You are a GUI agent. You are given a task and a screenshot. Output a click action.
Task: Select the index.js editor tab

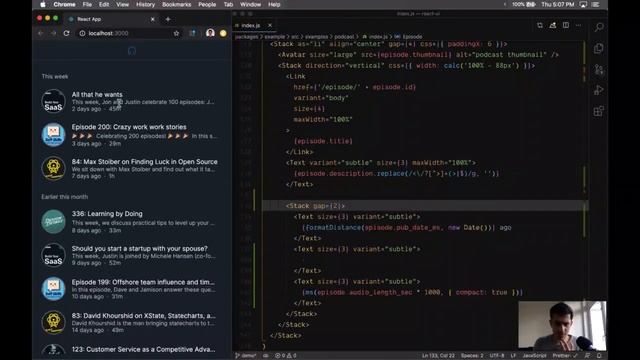255,25
